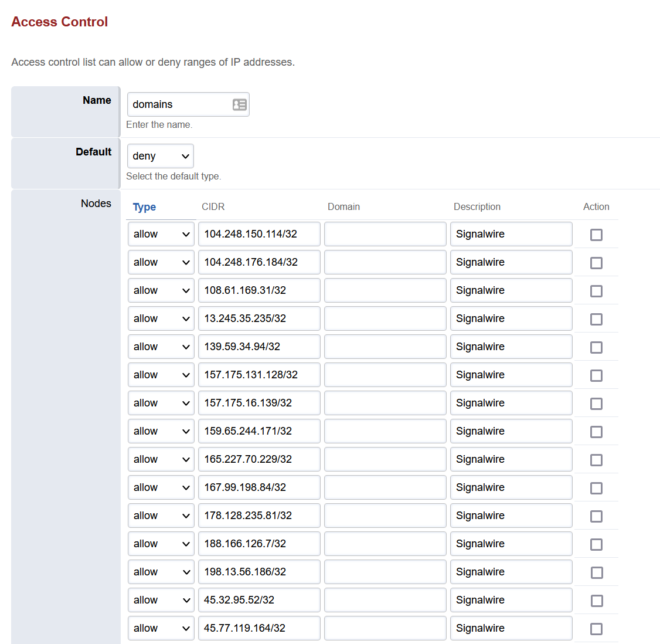Open the Type dropdown for 104.248.150.114/32
The width and height of the screenshot is (660, 644).
(161, 233)
